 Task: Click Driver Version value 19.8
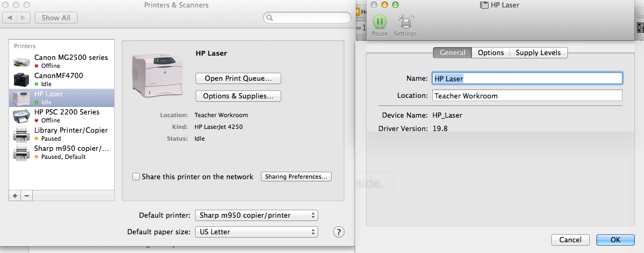440,128
